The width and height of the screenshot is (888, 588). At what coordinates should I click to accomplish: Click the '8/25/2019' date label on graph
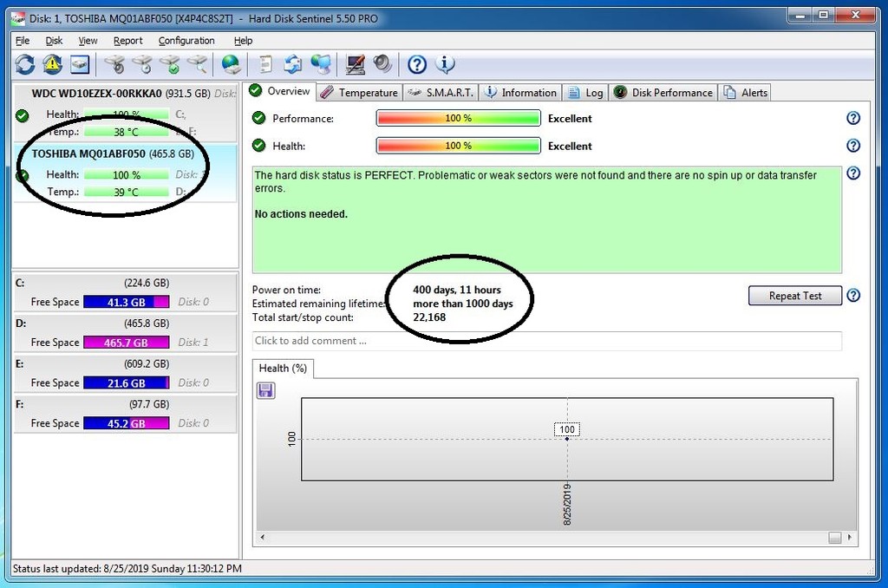(567, 504)
